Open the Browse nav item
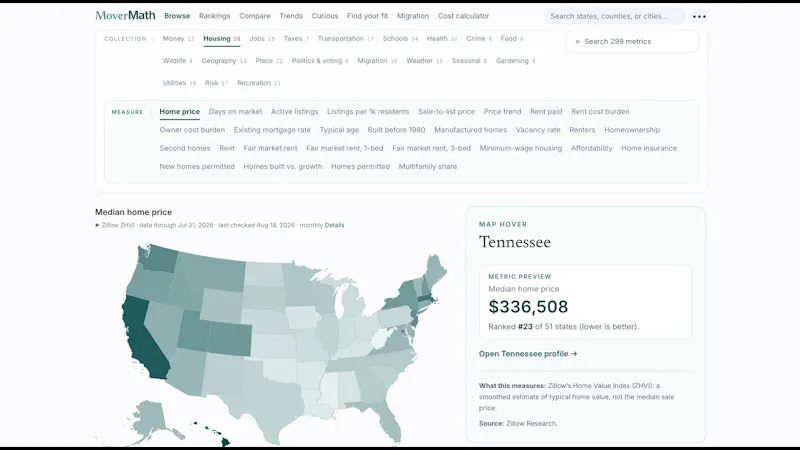 [x=177, y=16]
